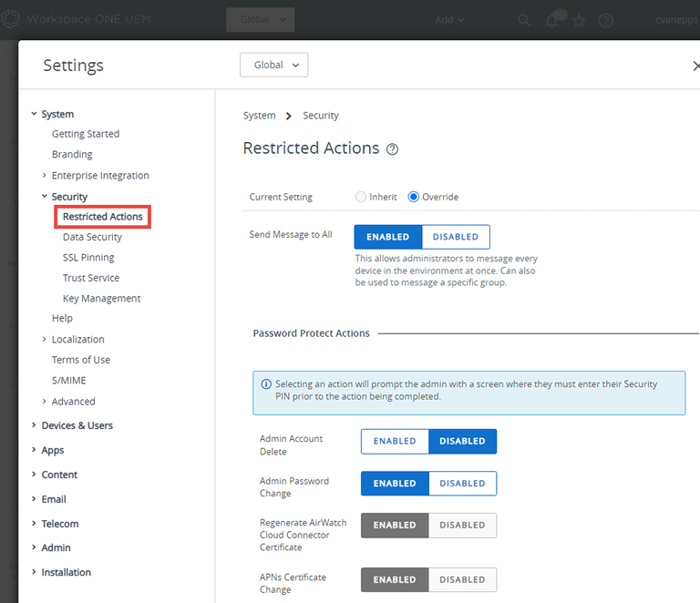Click the favorites star icon
The height and width of the screenshot is (603, 700).
point(579,20)
